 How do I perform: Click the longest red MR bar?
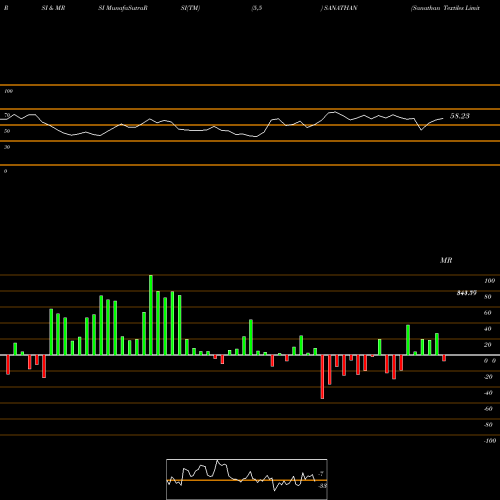(x=322, y=377)
